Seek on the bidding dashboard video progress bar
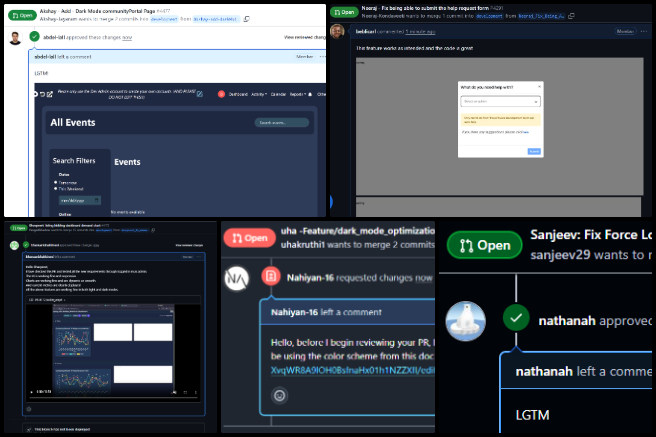The height and width of the screenshot is (437, 656). coord(114,397)
